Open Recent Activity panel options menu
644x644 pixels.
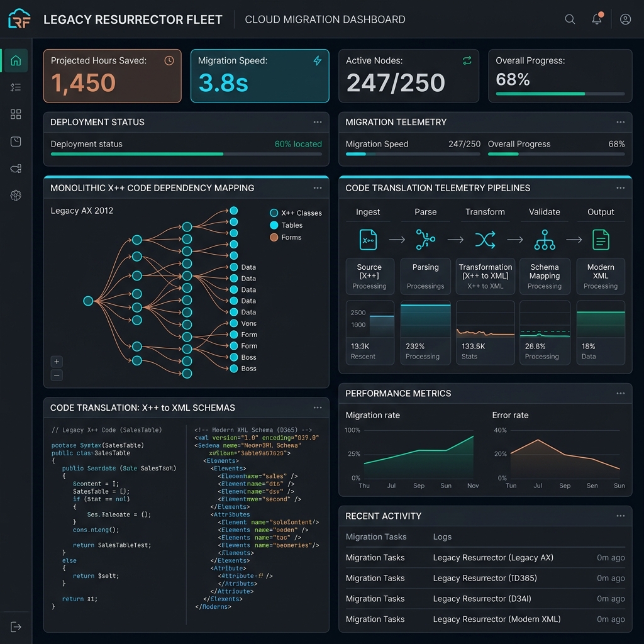(620, 516)
